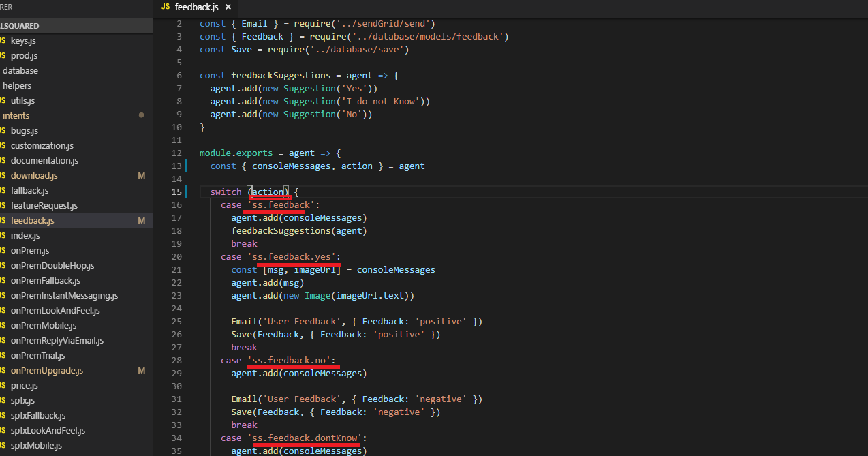Open documentation.js file
Image resolution: width=868 pixels, height=456 pixels.
[44, 161]
